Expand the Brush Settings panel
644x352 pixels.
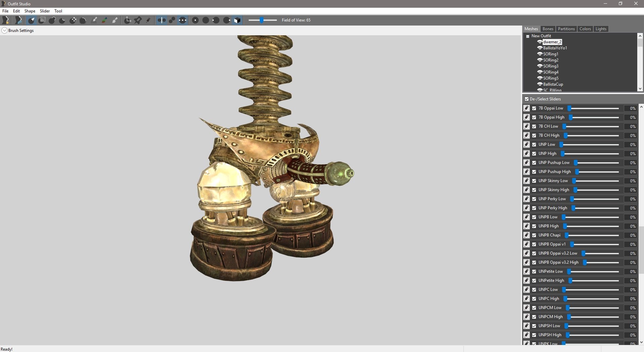pyautogui.click(x=4, y=31)
